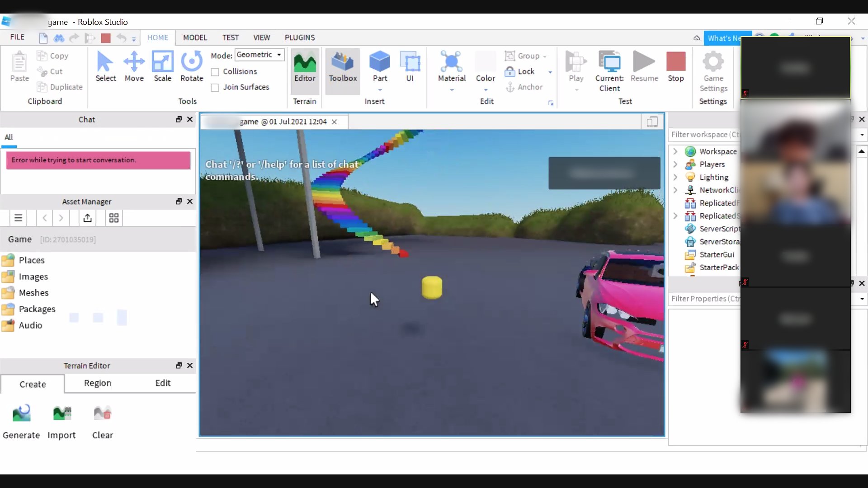The height and width of the screenshot is (488, 868).
Task: Click the Asset Manager grid view toggle
Action: tap(114, 218)
